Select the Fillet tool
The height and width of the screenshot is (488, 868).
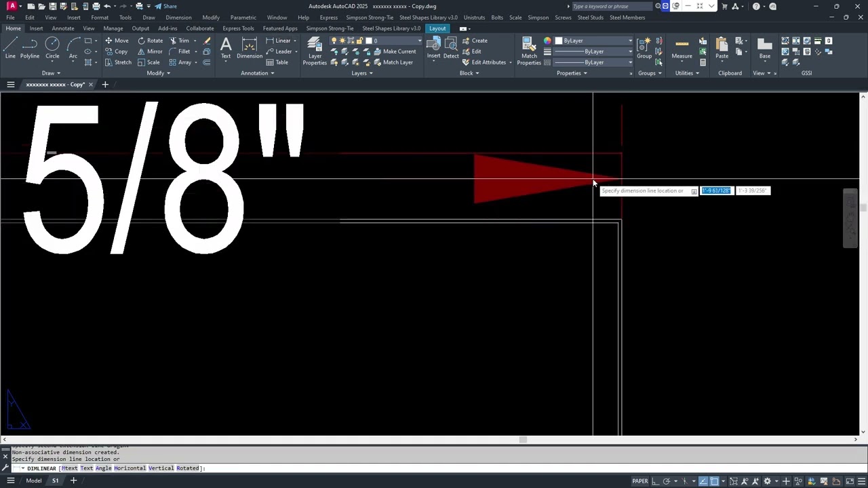[180, 52]
